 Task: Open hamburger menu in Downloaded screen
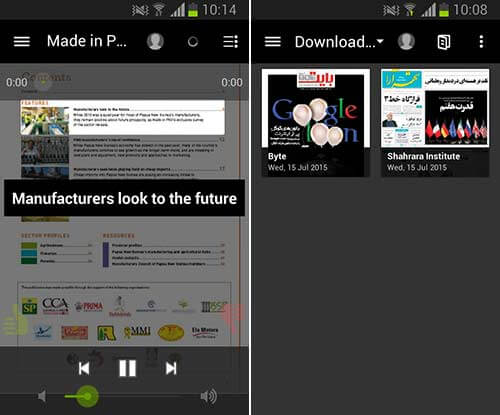[x=273, y=42]
